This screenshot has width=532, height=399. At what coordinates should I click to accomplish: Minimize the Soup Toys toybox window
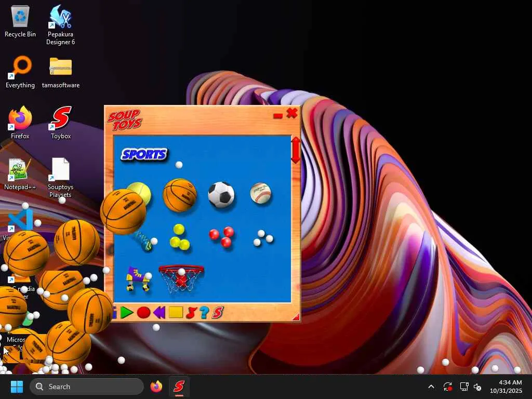(x=278, y=116)
